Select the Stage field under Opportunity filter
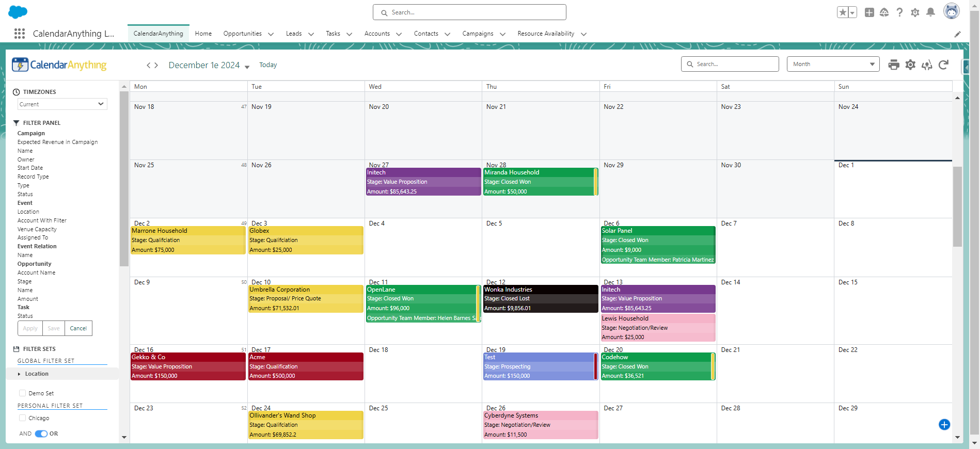The height and width of the screenshot is (449, 980). coord(25,281)
